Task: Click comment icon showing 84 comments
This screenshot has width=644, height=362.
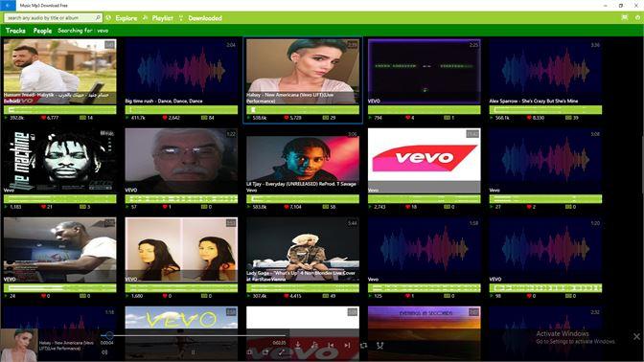Action: click(x=204, y=118)
